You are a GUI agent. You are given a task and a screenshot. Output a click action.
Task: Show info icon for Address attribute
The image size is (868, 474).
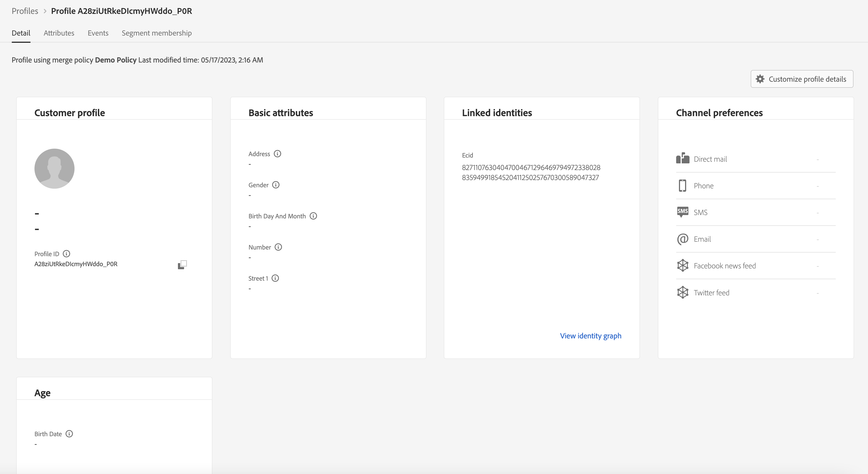point(277,154)
